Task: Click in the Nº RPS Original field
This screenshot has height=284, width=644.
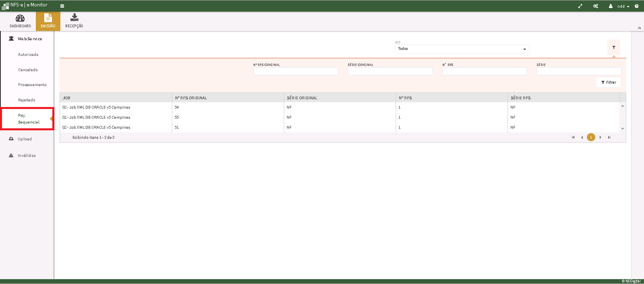Action: (x=295, y=71)
